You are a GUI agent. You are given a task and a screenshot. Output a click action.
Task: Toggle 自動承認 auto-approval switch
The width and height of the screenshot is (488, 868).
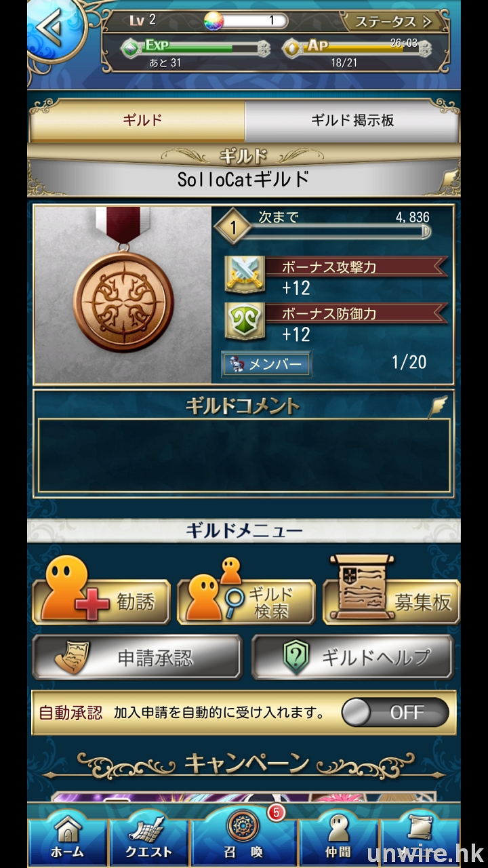(395, 713)
